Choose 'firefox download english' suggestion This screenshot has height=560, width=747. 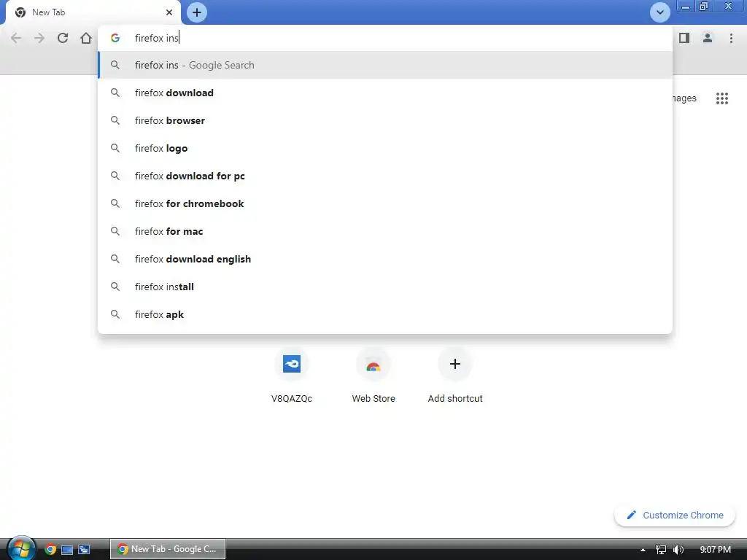click(x=385, y=259)
